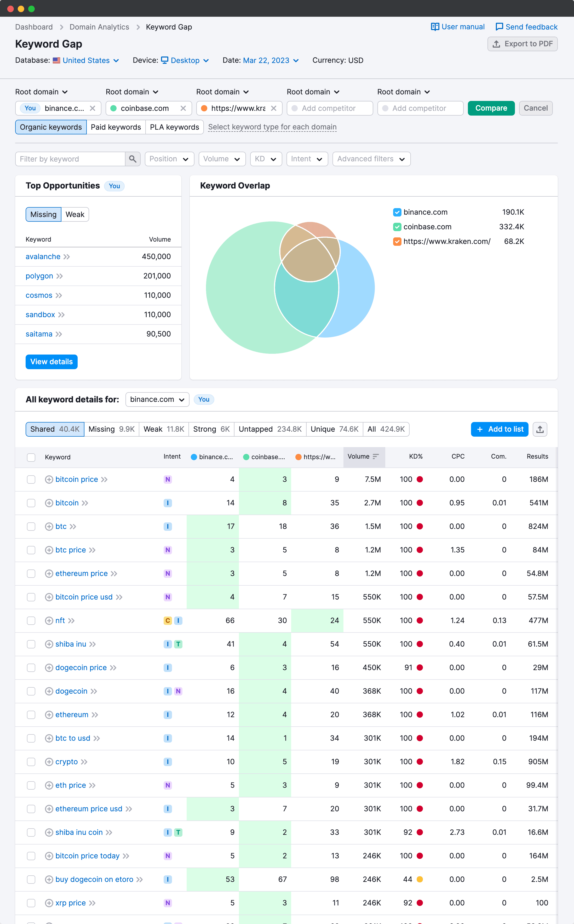Click the US flag next to Database
Image resolution: width=574 pixels, height=924 pixels.
pyautogui.click(x=56, y=60)
